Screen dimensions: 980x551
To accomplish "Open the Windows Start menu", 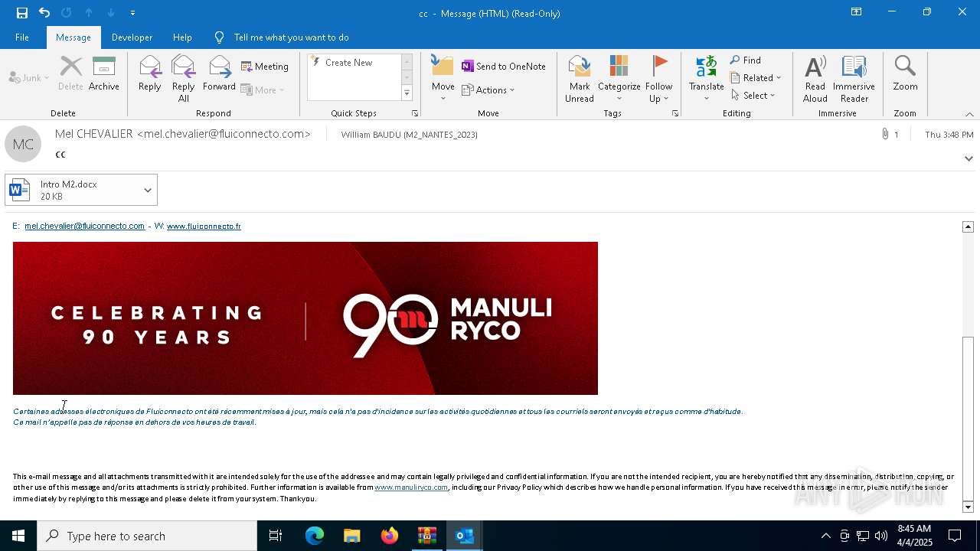I will pos(18,536).
